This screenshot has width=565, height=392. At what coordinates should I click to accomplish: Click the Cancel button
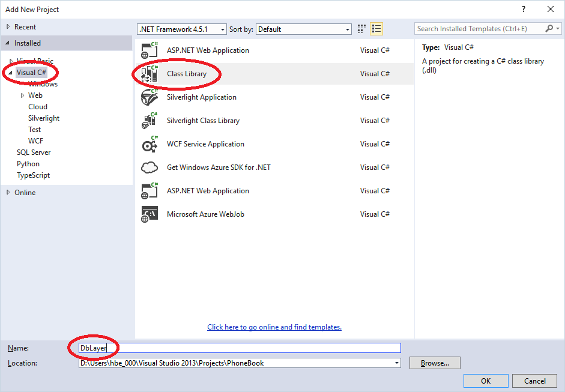pyautogui.click(x=535, y=381)
